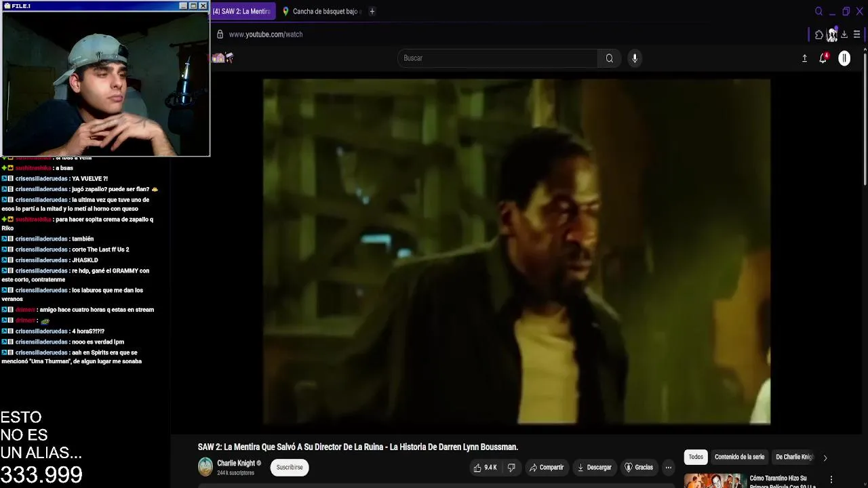Click browser profile avatar icon

[x=832, y=35]
